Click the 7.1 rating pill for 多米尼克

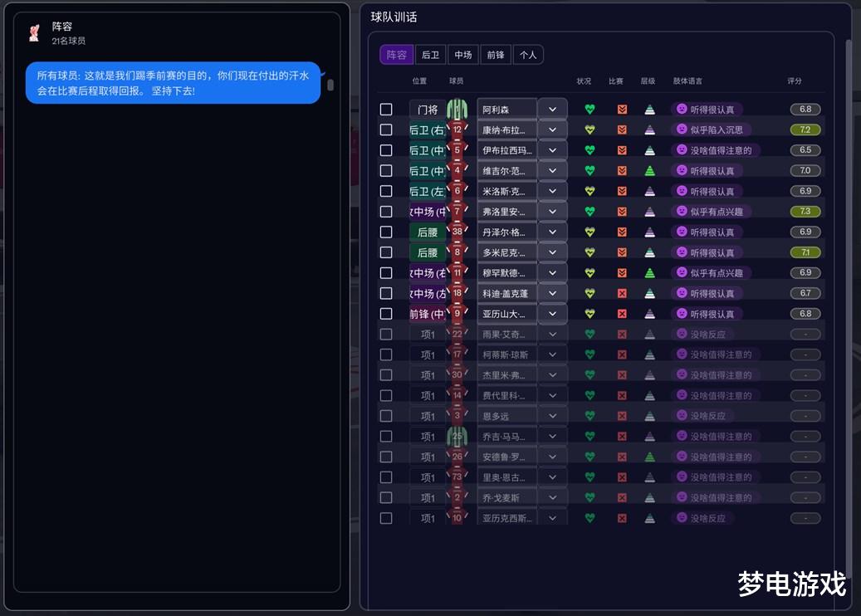805,252
